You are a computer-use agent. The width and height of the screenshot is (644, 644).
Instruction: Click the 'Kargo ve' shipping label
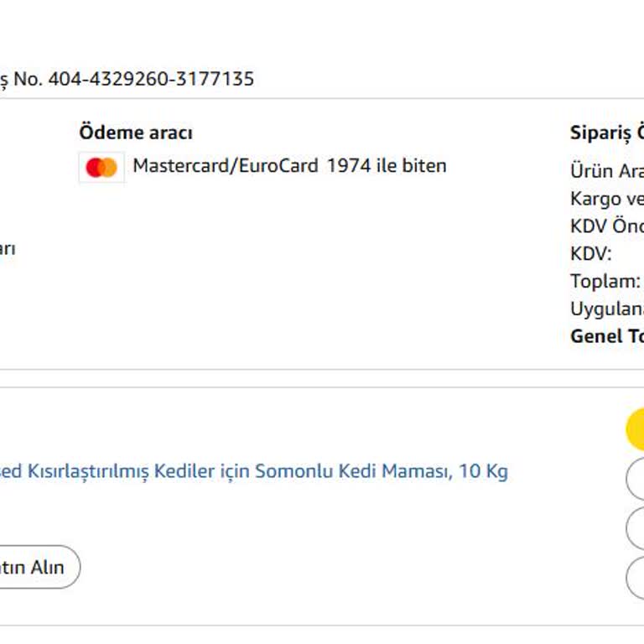click(x=607, y=199)
